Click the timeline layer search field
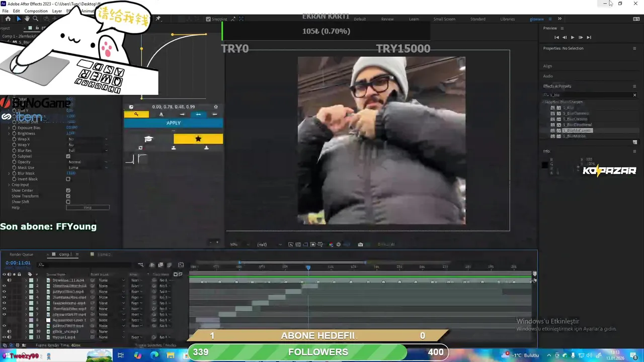The height and width of the screenshot is (362, 644). click(86, 264)
